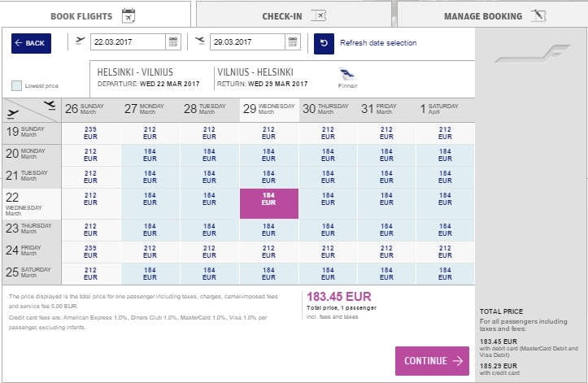The width and height of the screenshot is (588, 383).
Task: Click the Refresh date selection link
Action: pos(378,43)
